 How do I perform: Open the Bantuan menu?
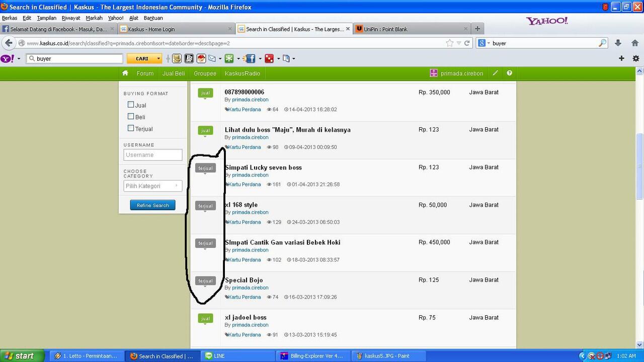tap(153, 18)
